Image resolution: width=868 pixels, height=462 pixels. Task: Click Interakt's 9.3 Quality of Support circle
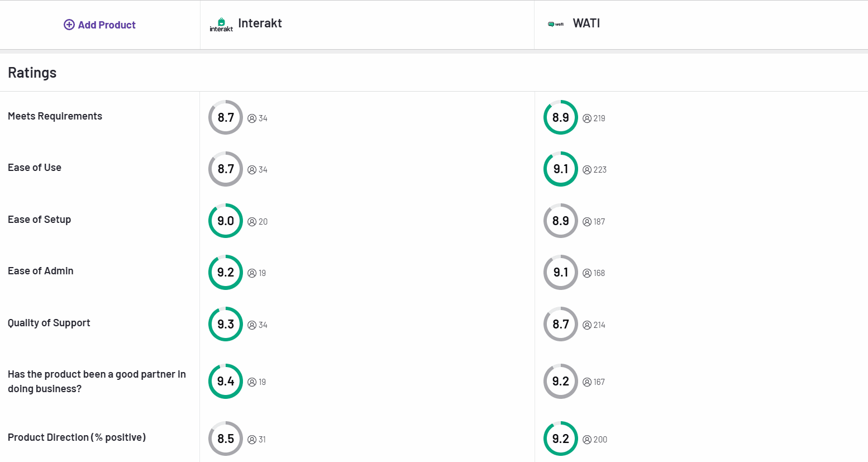[226, 324]
